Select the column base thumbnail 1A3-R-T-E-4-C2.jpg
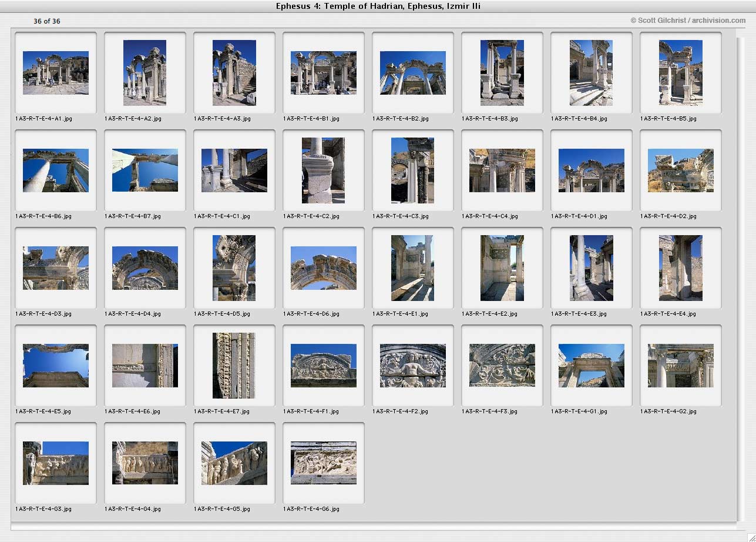The height and width of the screenshot is (542, 756). coord(324,170)
